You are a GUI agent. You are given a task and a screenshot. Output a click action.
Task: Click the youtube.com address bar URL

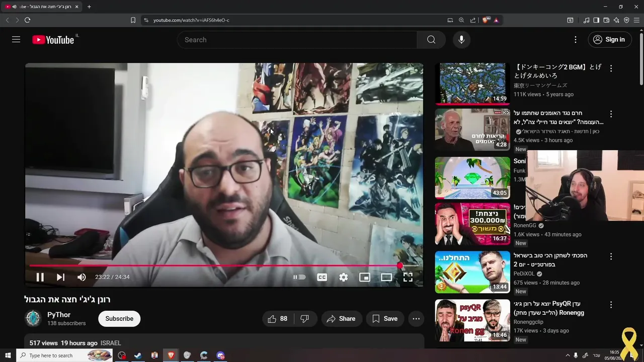tap(191, 20)
